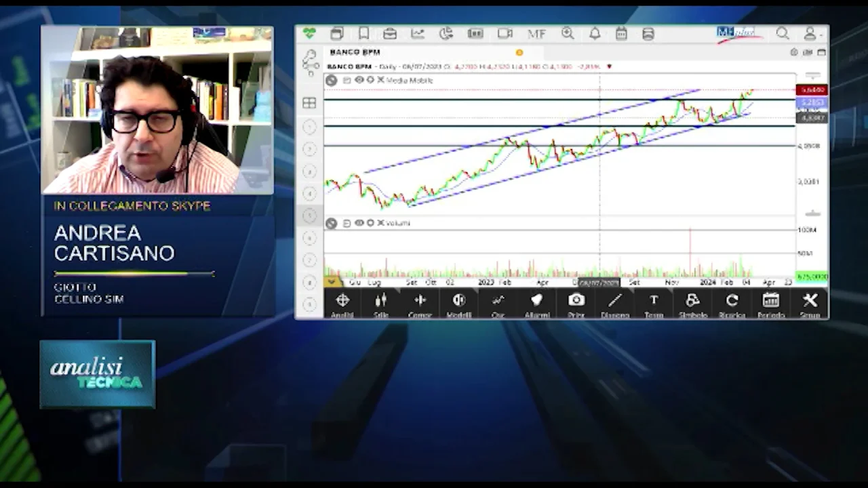Click the green heart favorites icon

[309, 33]
